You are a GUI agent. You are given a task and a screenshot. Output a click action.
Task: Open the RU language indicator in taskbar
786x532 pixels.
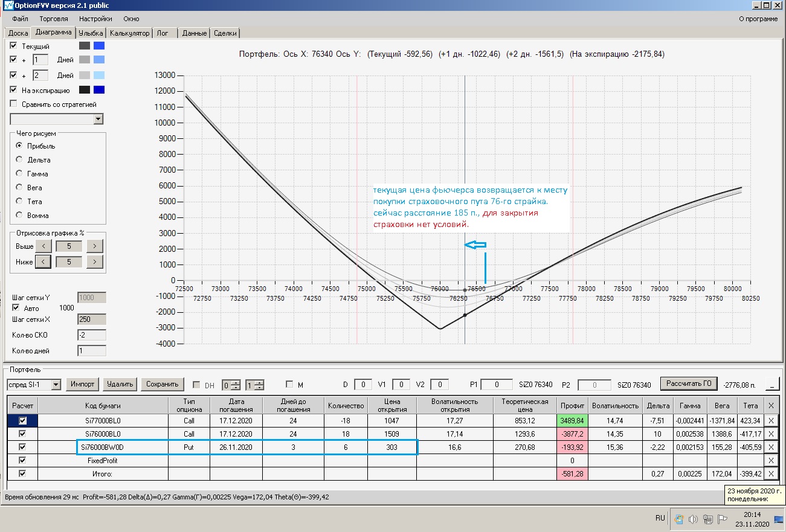click(660, 518)
